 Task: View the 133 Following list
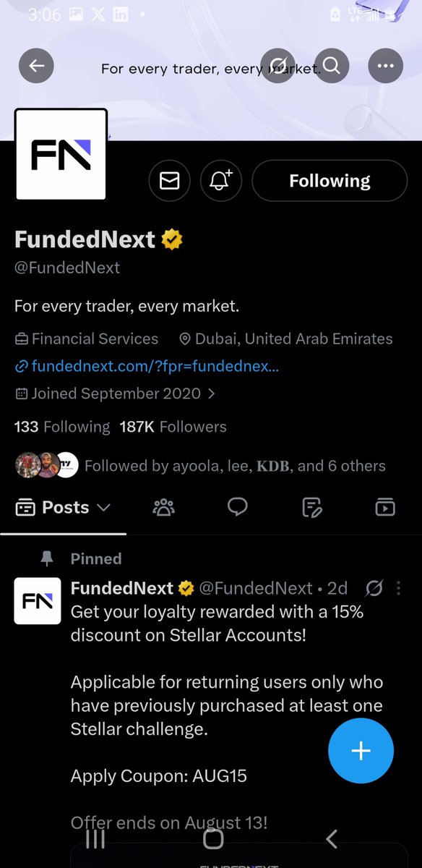pos(62,427)
